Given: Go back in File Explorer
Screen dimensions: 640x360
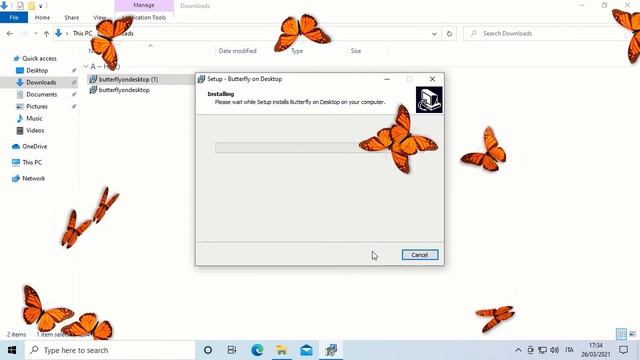Looking at the screenshot, I should 10,33.
